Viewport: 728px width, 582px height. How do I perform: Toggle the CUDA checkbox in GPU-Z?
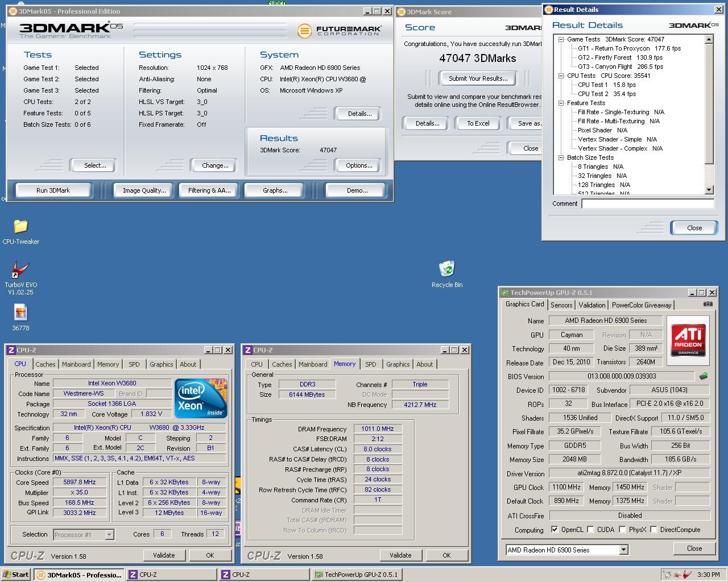pos(590,529)
